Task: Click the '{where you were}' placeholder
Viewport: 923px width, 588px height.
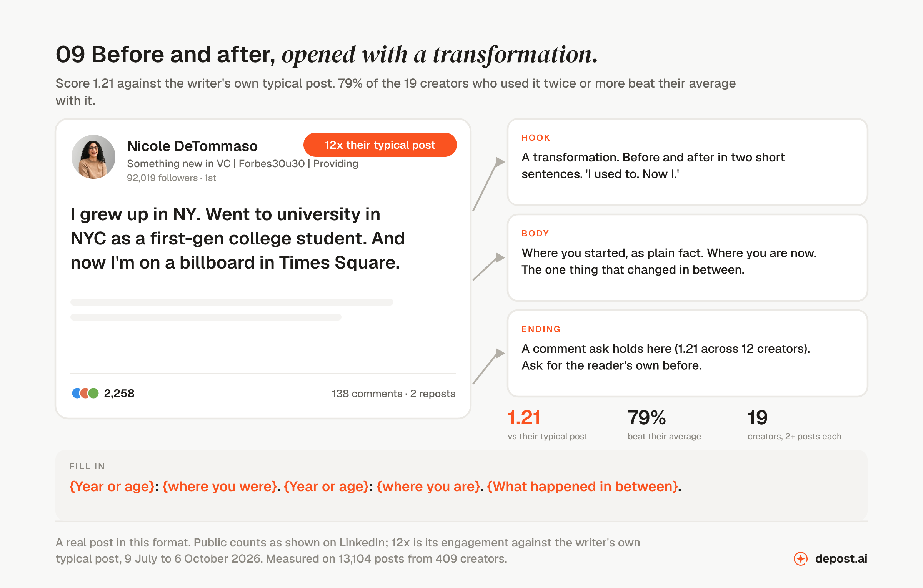Action: (220, 487)
